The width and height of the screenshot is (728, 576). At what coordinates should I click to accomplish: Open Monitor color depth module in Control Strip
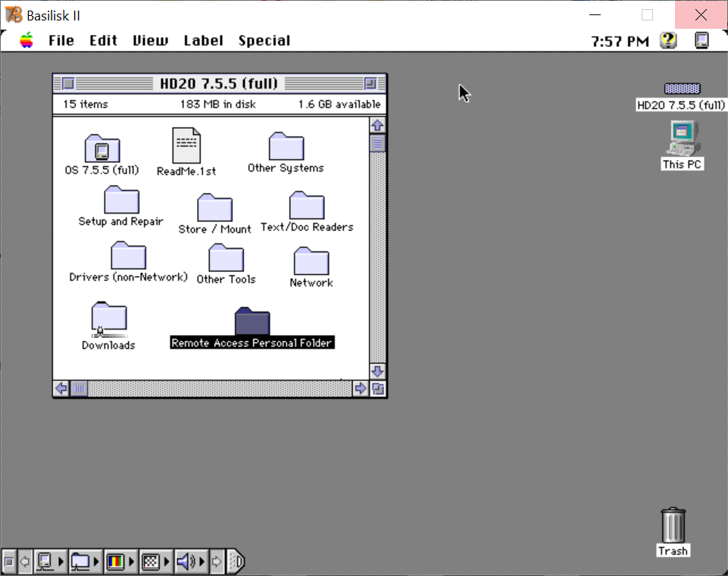click(120, 562)
